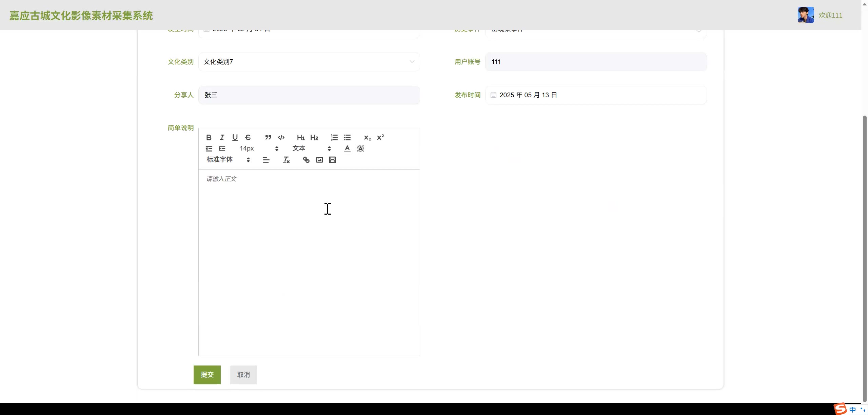Open the 标准字体 font family dropdown
Screen dimensions: 868x415
pos(228,160)
